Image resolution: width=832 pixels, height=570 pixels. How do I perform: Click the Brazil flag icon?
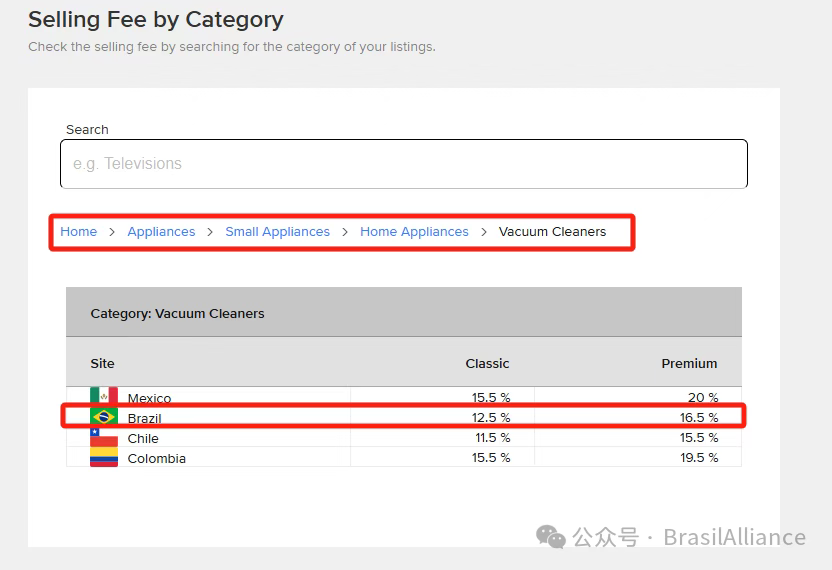(104, 417)
